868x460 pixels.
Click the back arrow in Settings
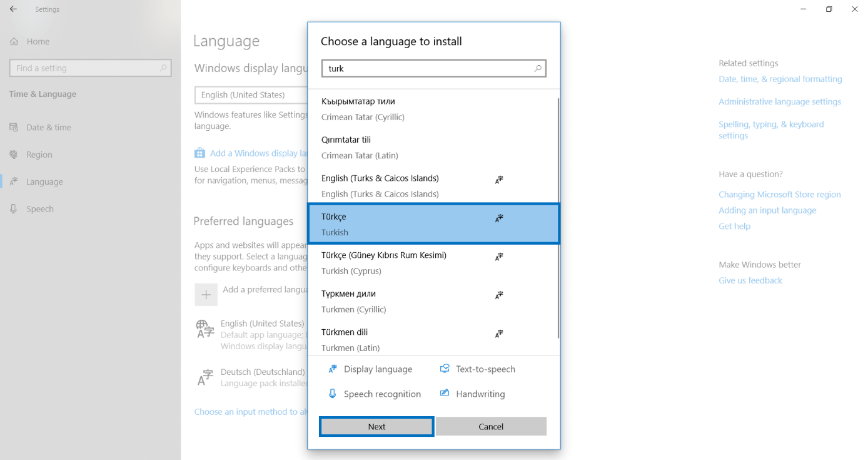tap(13, 9)
